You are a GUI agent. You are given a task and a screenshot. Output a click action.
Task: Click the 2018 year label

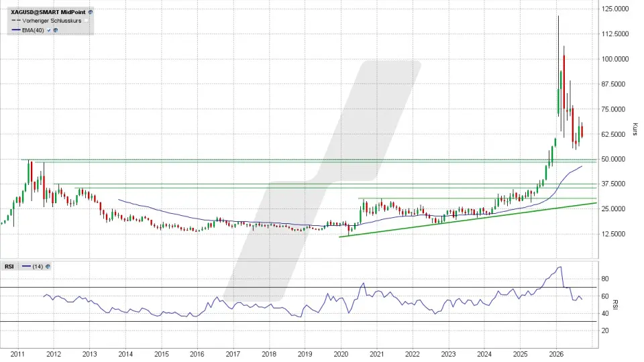[x=269, y=354]
